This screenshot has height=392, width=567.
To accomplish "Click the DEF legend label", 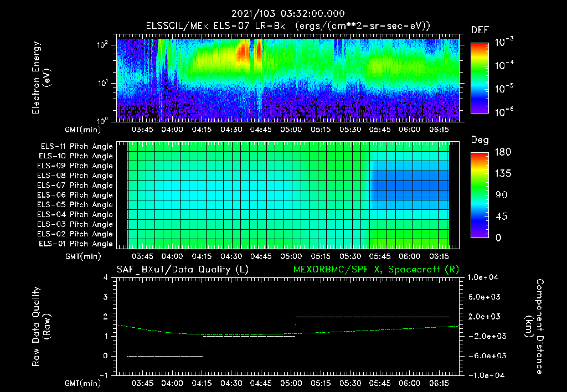I will click(480, 30).
